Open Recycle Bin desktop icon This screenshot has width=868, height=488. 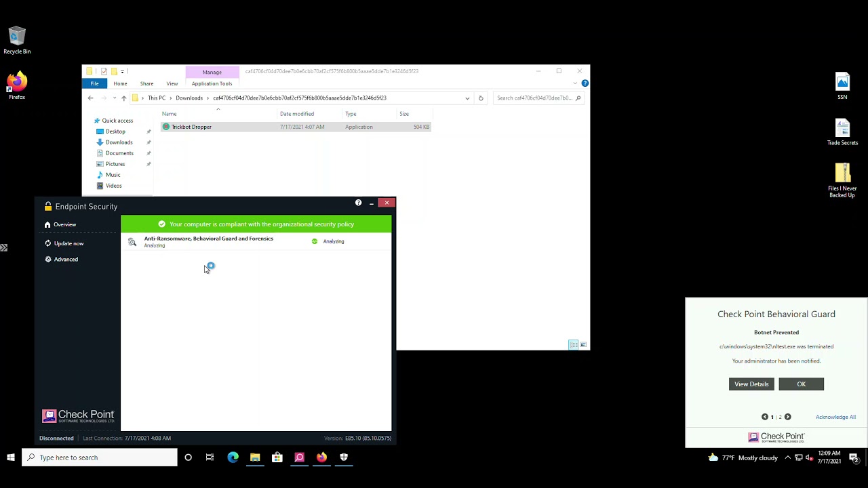coord(17,41)
